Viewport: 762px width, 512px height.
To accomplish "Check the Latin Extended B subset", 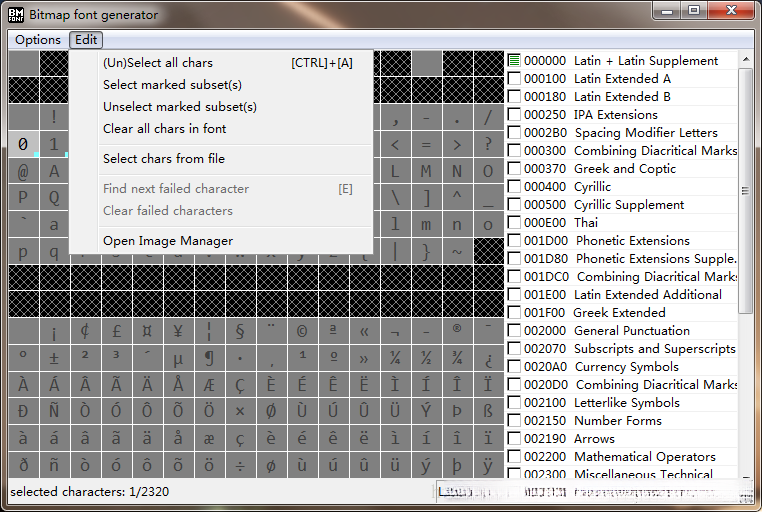I will point(514,97).
